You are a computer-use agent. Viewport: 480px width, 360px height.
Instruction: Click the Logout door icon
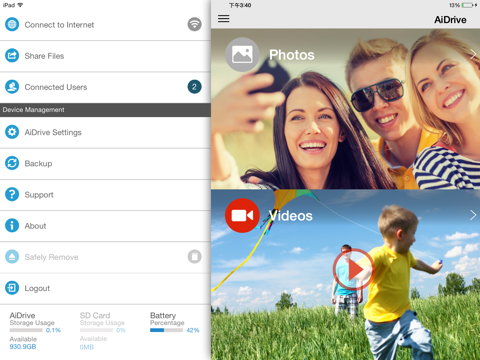click(x=12, y=288)
